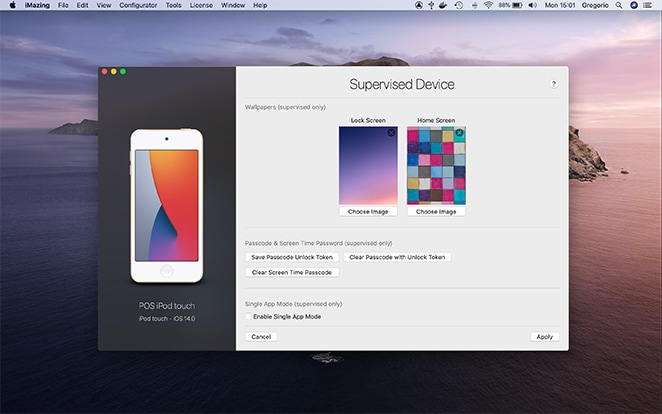The image size is (662, 414).
Task: Open the iMazing app menu
Action: click(x=37, y=5)
